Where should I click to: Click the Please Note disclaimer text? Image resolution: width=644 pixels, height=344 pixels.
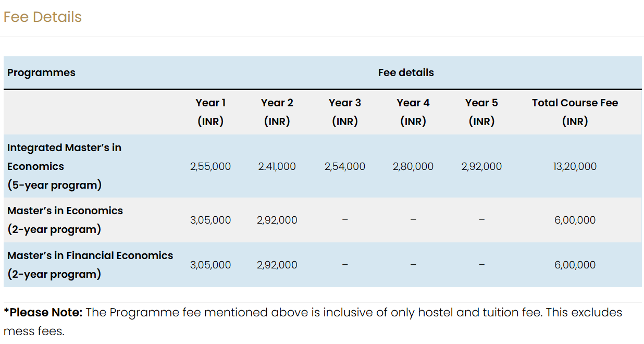(x=313, y=321)
